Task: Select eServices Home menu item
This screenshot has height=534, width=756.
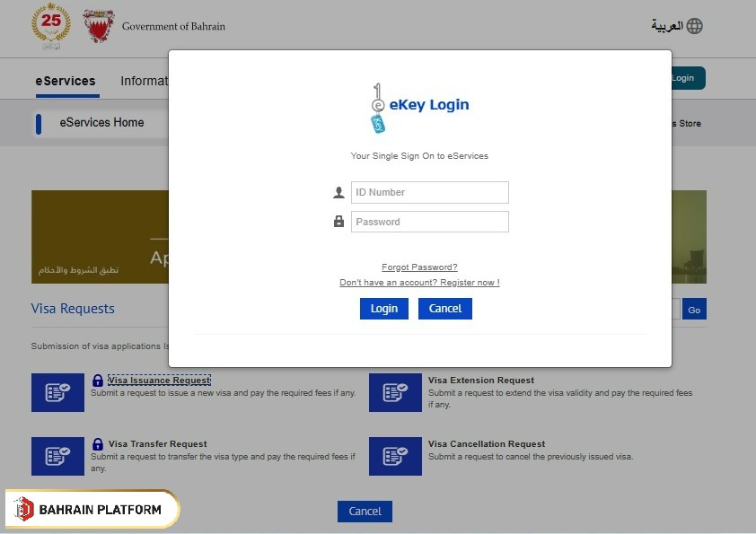Action: point(101,123)
